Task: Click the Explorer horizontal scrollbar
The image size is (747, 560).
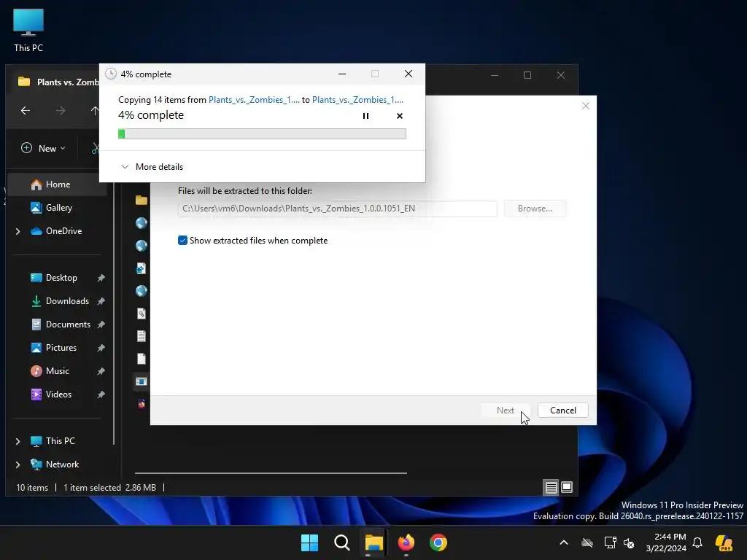Action: [271, 472]
